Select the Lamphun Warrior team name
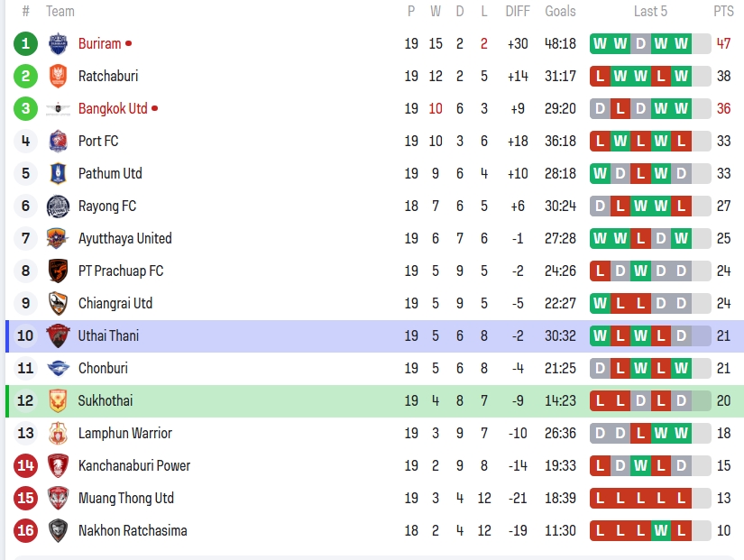 coord(124,433)
